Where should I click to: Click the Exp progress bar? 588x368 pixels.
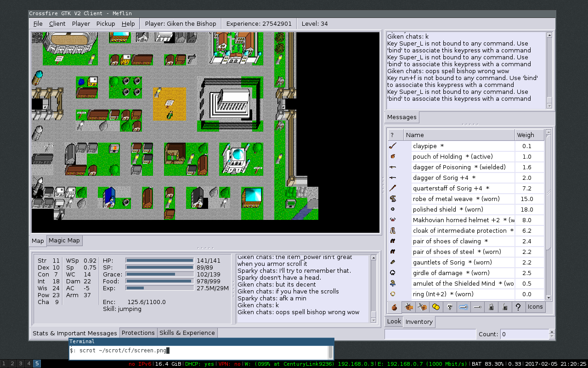160,288
